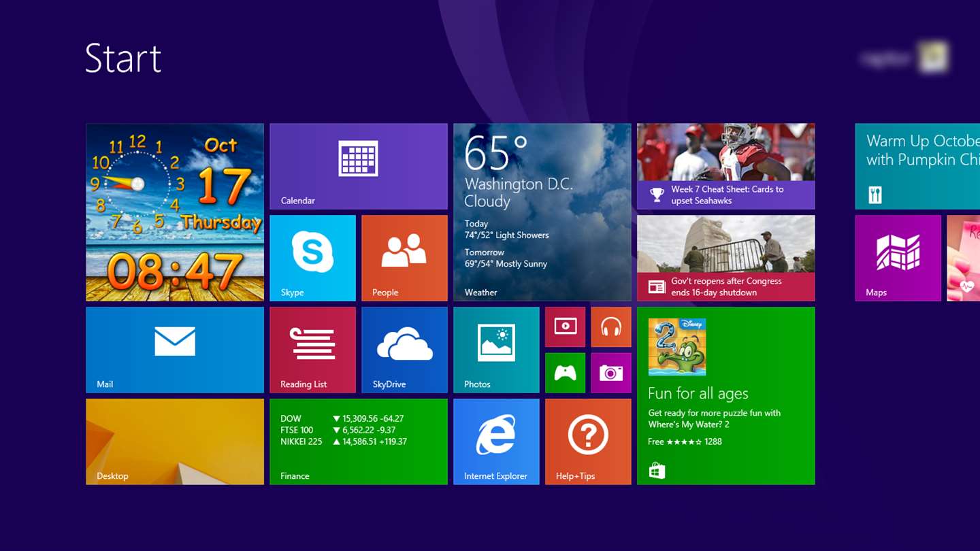Open the People tile

405,258
